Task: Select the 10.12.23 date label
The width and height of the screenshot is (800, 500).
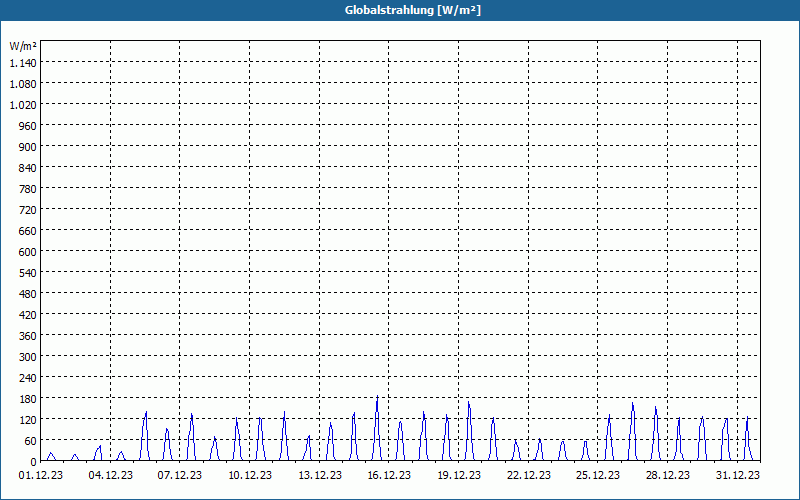Action: click(x=250, y=475)
